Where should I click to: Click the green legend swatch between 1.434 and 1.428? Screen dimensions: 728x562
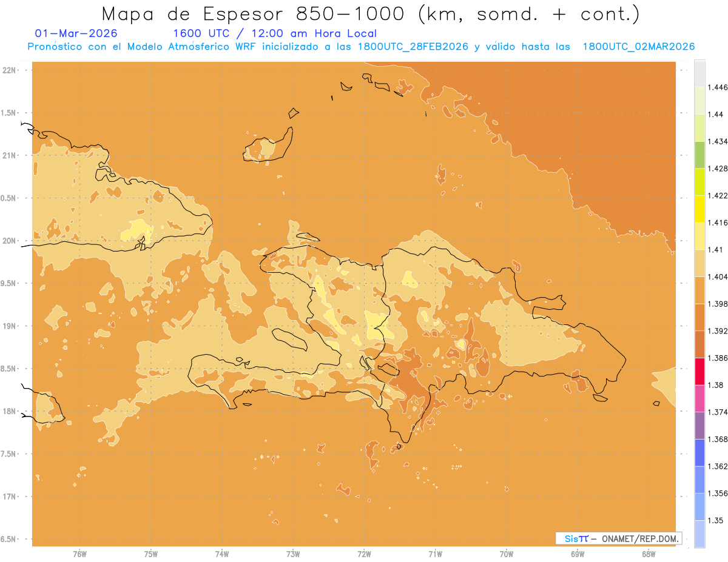(x=699, y=155)
